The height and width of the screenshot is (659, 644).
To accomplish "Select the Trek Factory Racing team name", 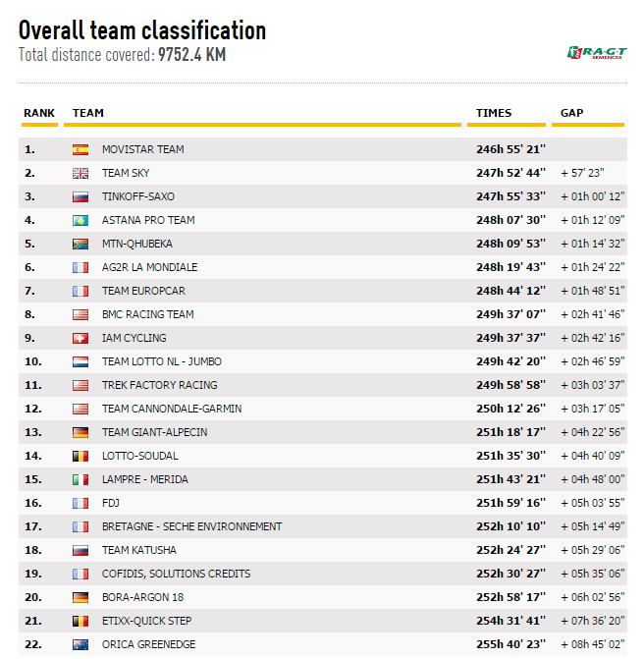I will pyautogui.click(x=159, y=385).
